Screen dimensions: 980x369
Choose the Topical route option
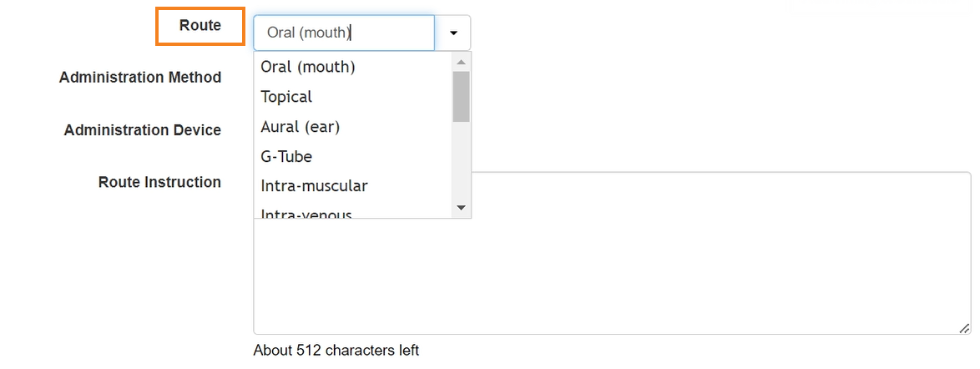[x=352, y=97]
